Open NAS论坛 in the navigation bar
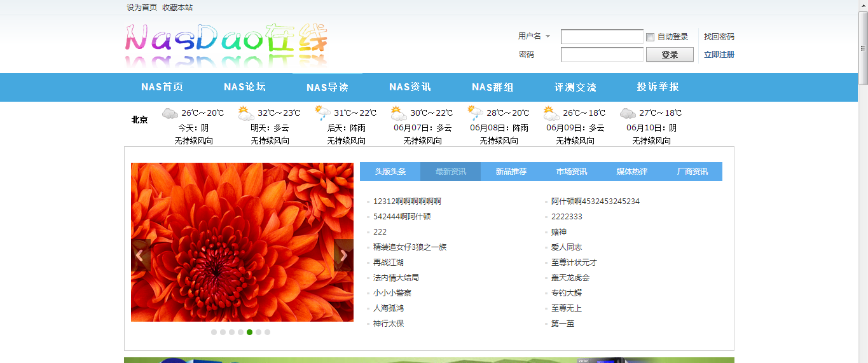 click(x=245, y=87)
